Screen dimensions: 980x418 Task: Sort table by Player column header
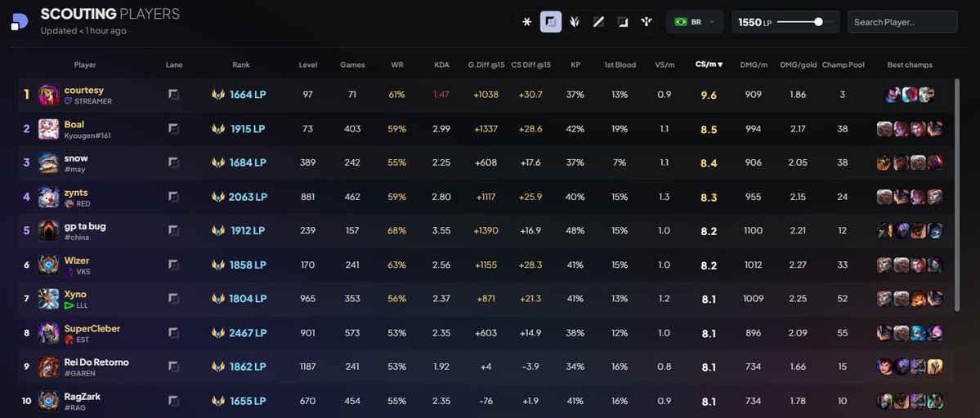(85, 64)
